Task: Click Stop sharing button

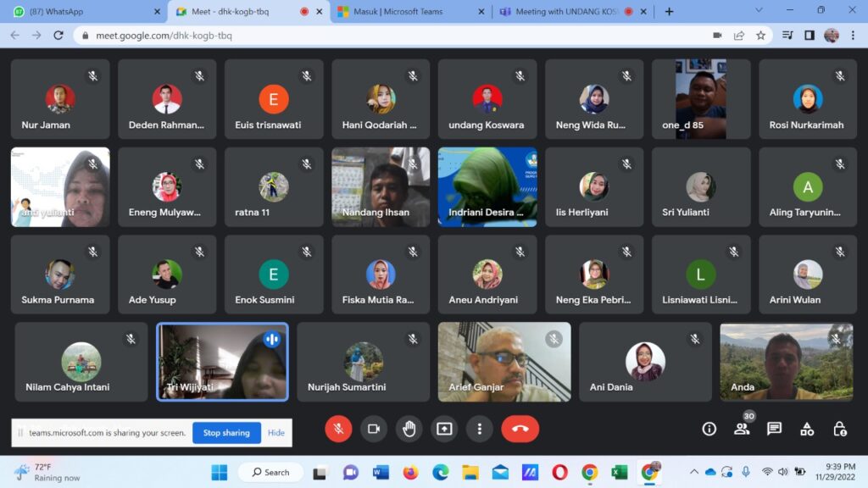Action: click(225, 433)
